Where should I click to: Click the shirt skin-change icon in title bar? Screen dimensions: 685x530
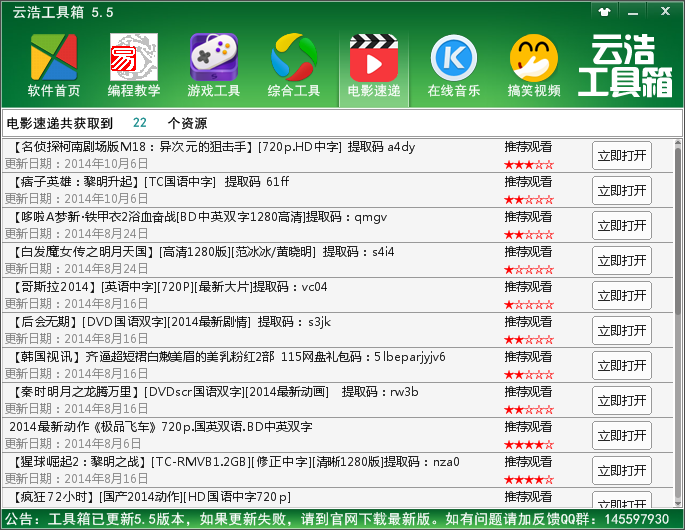tap(605, 11)
